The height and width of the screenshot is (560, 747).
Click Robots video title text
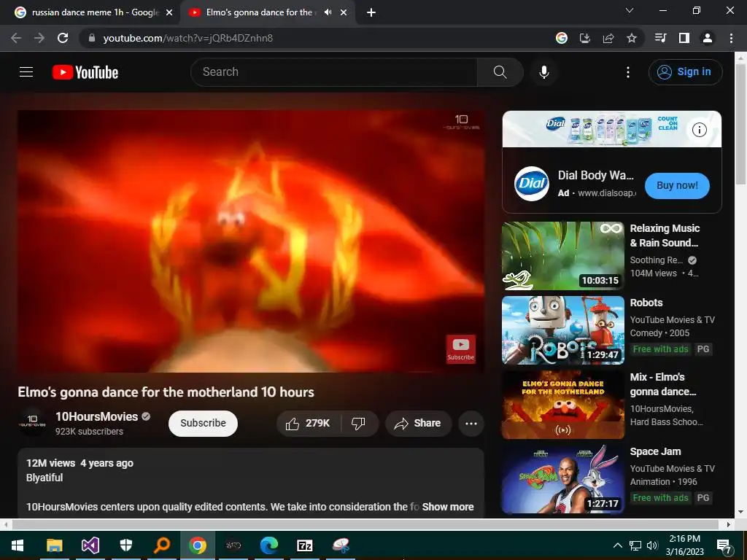click(x=646, y=303)
